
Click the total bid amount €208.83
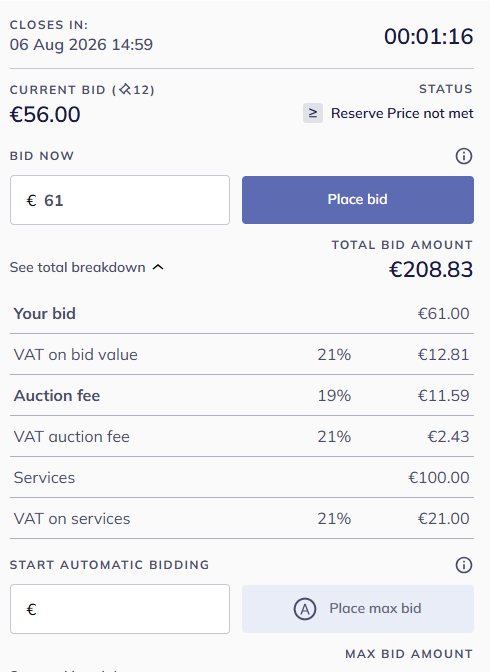[x=431, y=270]
